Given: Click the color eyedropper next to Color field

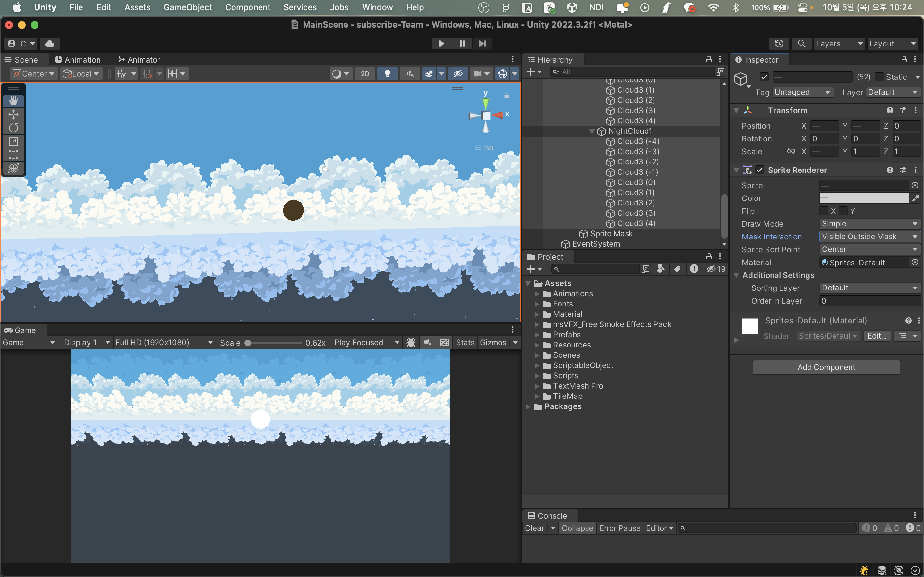Looking at the screenshot, I should tap(916, 198).
